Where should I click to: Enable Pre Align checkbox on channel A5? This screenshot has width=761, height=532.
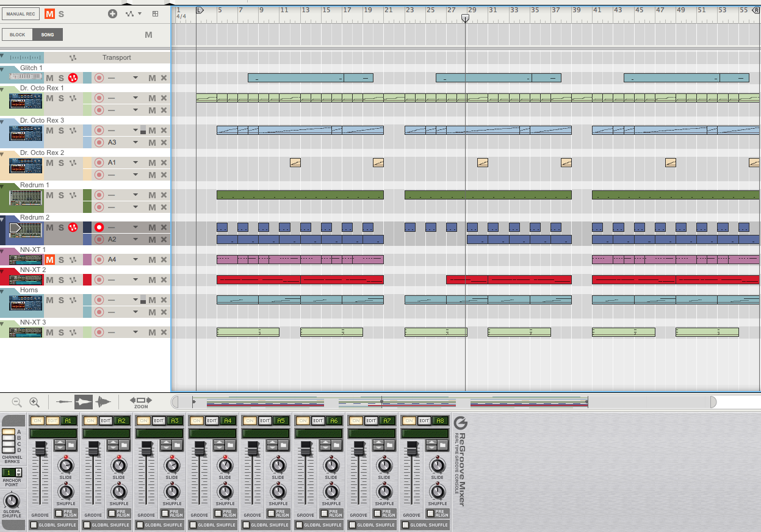tap(270, 514)
